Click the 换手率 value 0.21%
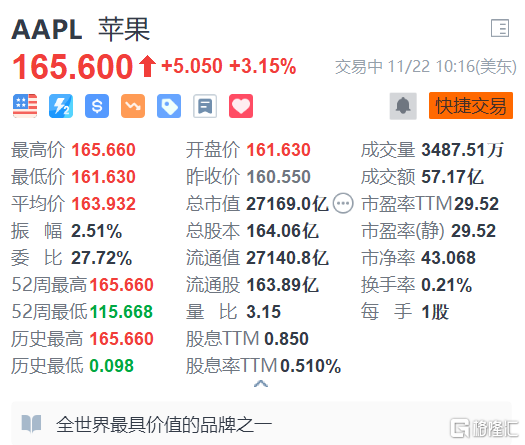Viewport: 525px width, 445px height. coord(446,285)
